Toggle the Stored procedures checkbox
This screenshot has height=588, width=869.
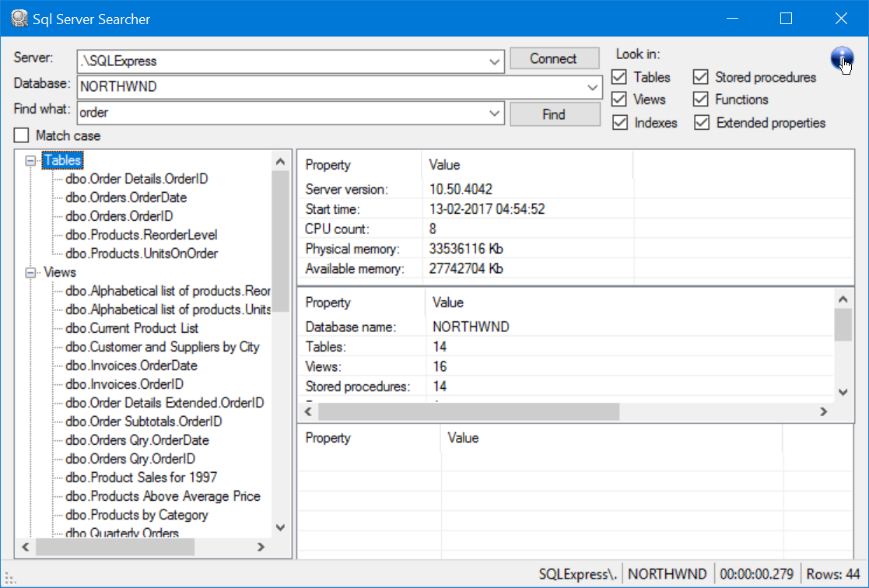pyautogui.click(x=700, y=77)
